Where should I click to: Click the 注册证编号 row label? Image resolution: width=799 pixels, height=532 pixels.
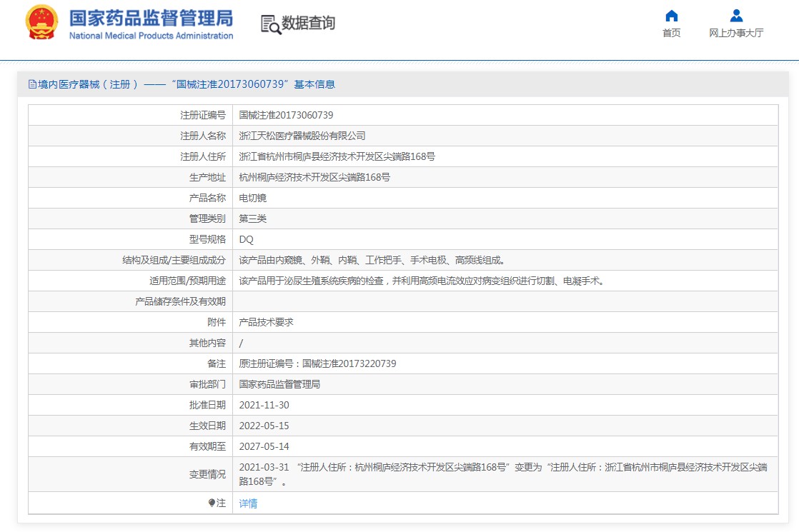[203, 116]
